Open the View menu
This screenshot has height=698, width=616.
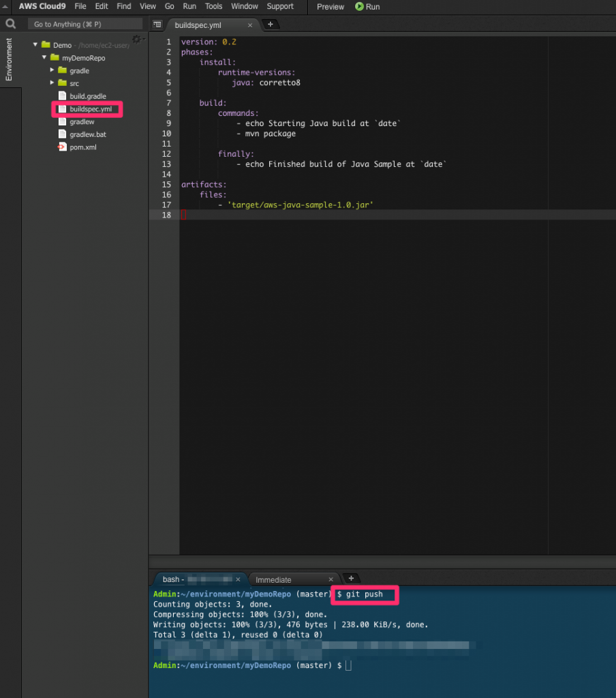coord(148,7)
